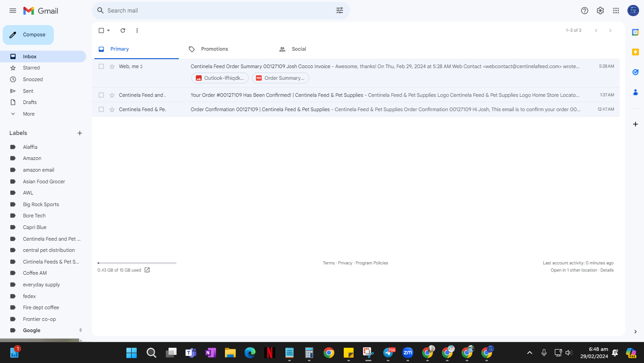The height and width of the screenshot is (363, 644).
Task: Select the 'Centinela Feed and .' email checkbox
Action: click(101, 95)
